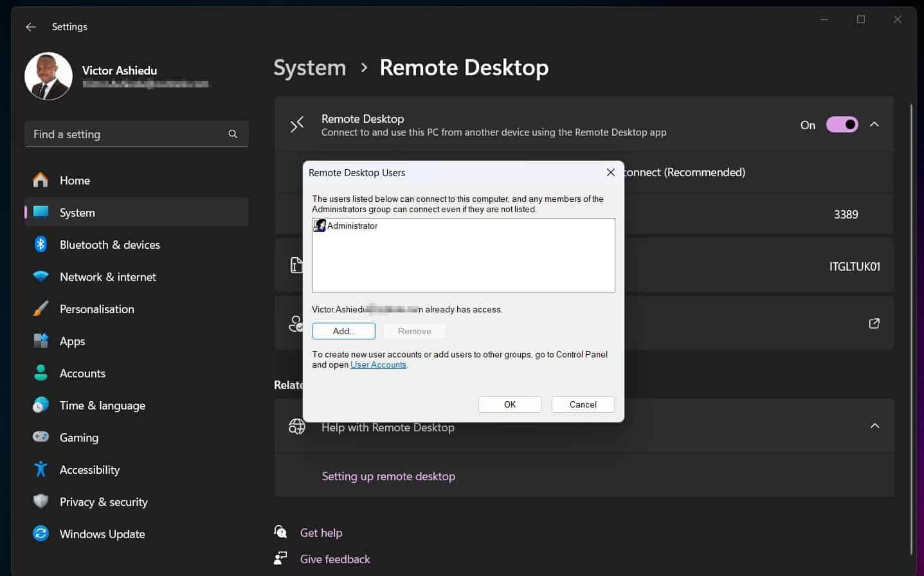Collapse the Help with Remote Desktop chevron

(874, 426)
